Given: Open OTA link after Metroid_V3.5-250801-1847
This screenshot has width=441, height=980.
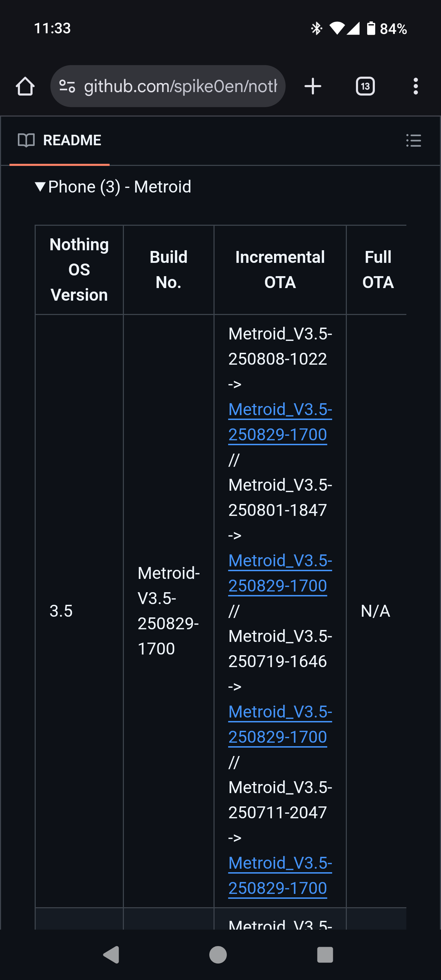Looking at the screenshot, I should (x=280, y=573).
